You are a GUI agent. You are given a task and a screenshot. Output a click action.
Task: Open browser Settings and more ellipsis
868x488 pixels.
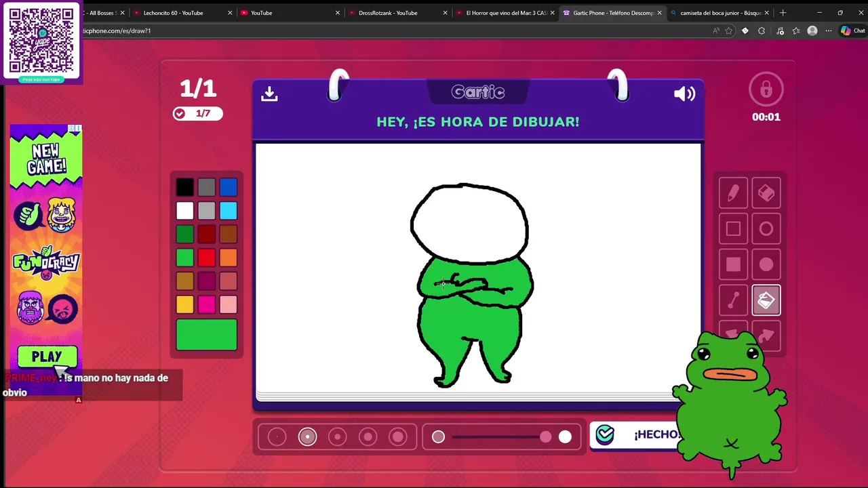click(x=829, y=30)
